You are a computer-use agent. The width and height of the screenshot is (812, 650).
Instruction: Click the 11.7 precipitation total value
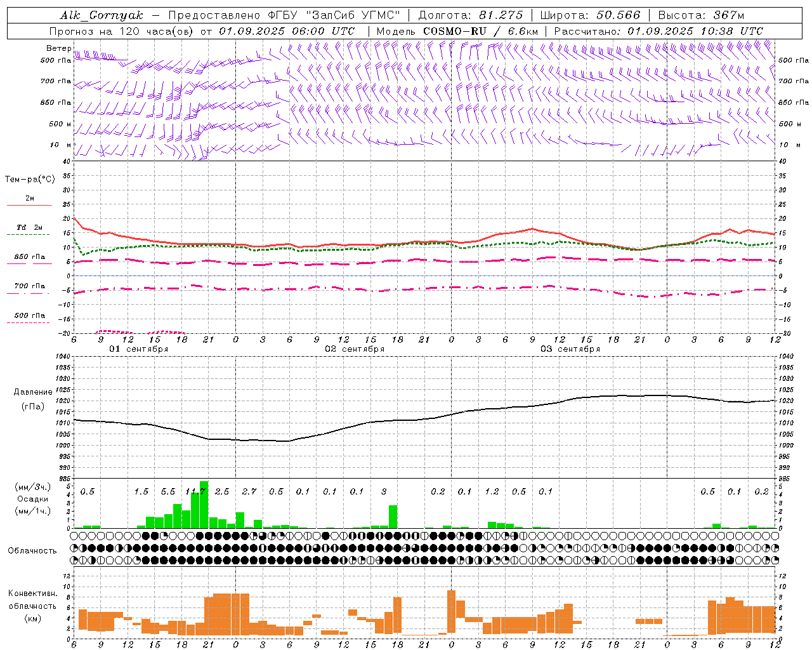click(x=195, y=492)
